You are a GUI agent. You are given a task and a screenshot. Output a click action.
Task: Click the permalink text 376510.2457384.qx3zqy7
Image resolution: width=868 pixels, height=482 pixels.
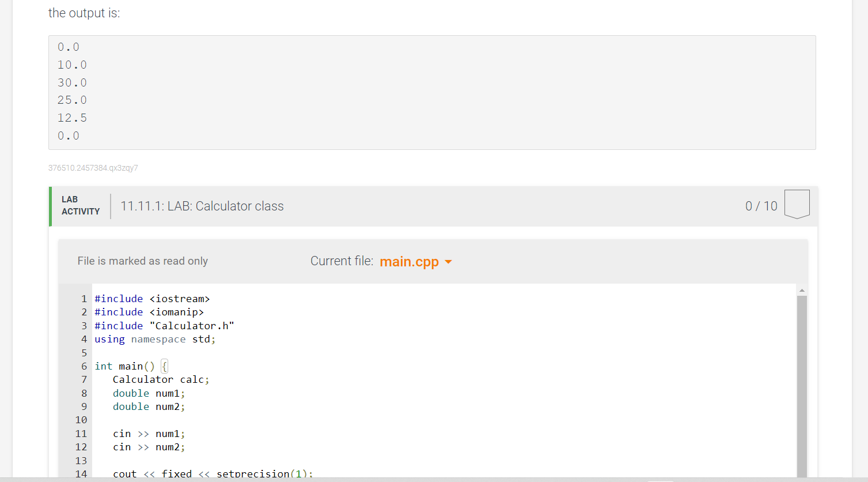[x=93, y=168]
